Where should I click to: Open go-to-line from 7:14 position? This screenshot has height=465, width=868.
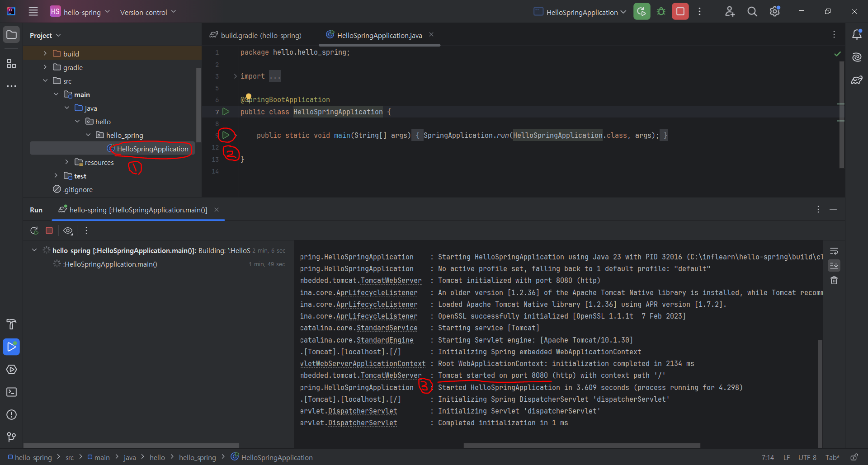coord(768,457)
